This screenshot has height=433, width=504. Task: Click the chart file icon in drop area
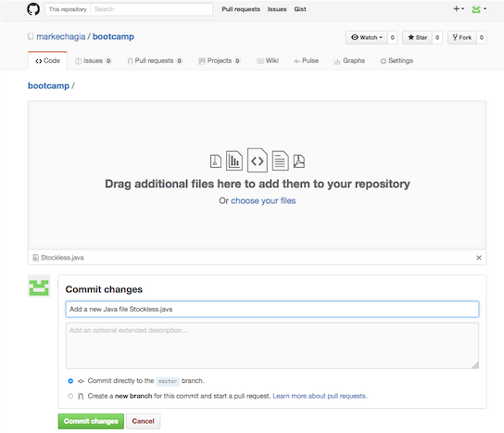click(234, 160)
